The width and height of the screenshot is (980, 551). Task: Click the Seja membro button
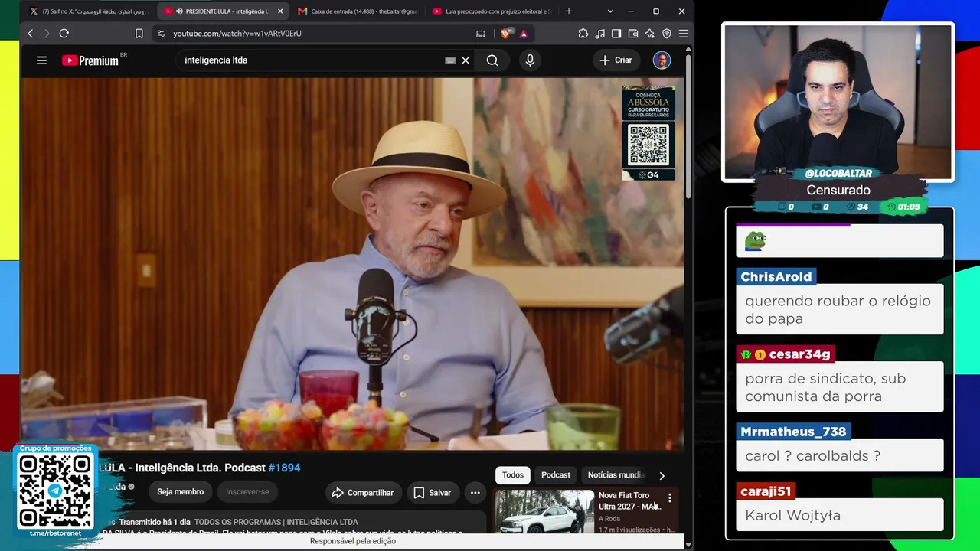[181, 492]
